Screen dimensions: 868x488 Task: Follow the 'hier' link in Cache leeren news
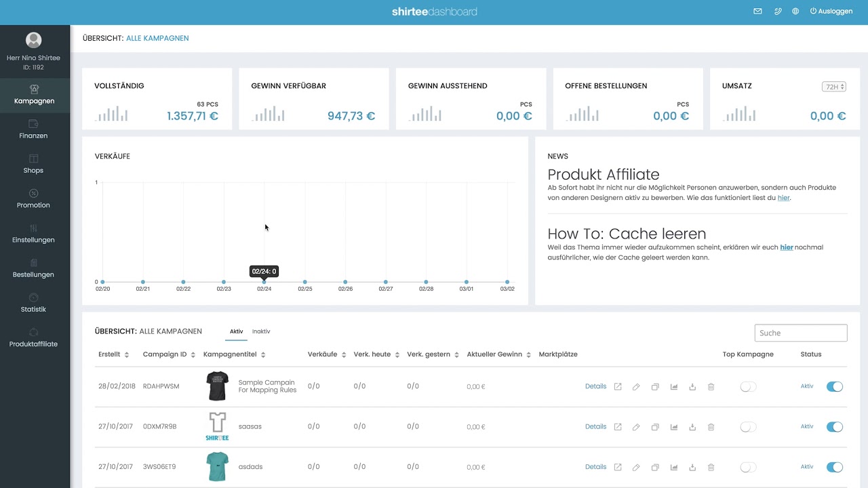787,247
